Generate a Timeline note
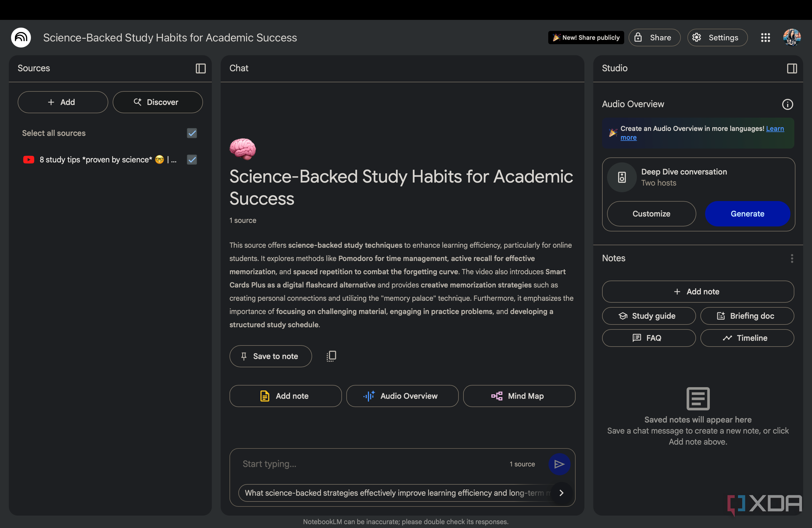812x528 pixels. (x=747, y=338)
